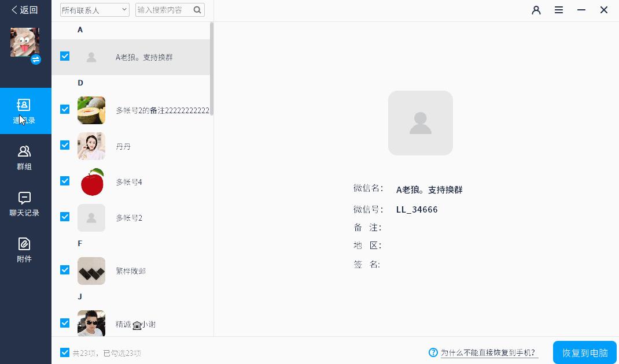Uncheck the 多帐号2 contact checkbox
This screenshot has height=364, width=619.
click(65, 217)
